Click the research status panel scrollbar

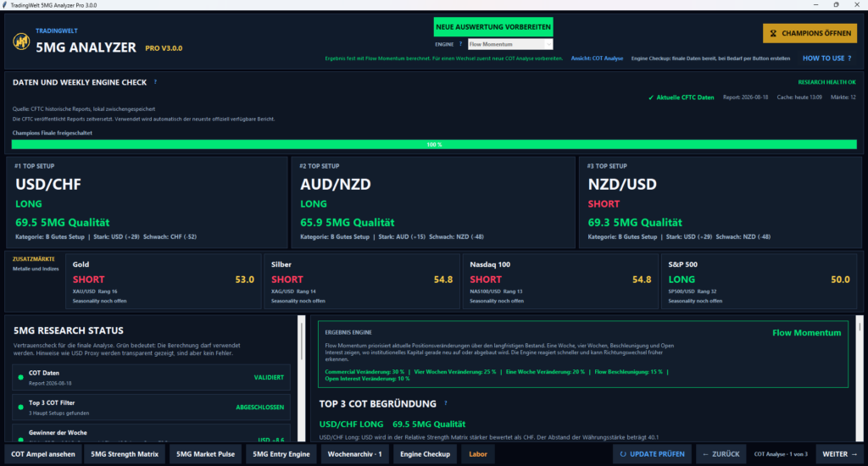pos(301,379)
